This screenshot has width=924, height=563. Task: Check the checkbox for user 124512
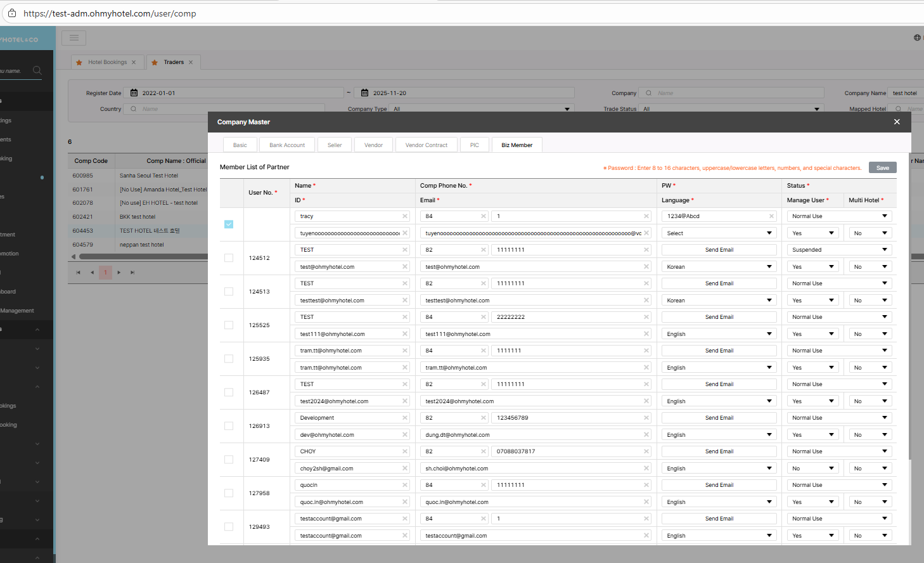[x=229, y=258]
